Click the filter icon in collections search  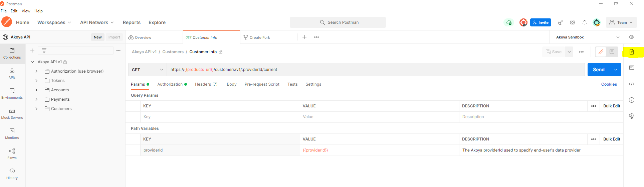[x=44, y=51]
